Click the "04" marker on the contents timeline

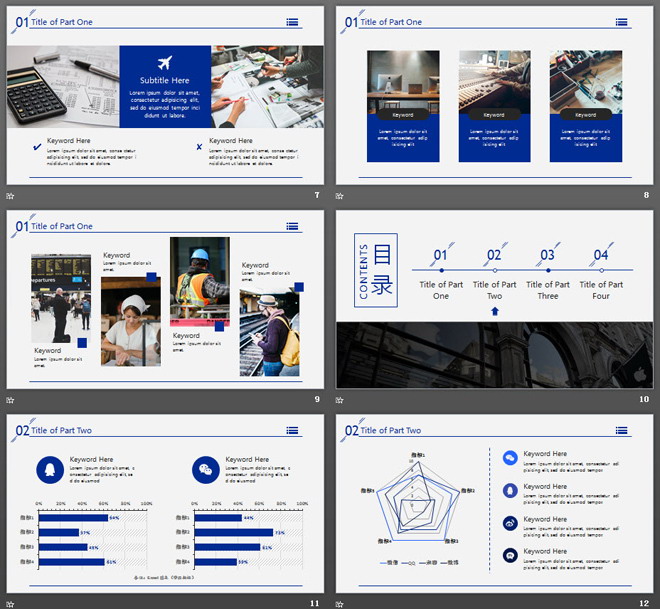click(601, 256)
